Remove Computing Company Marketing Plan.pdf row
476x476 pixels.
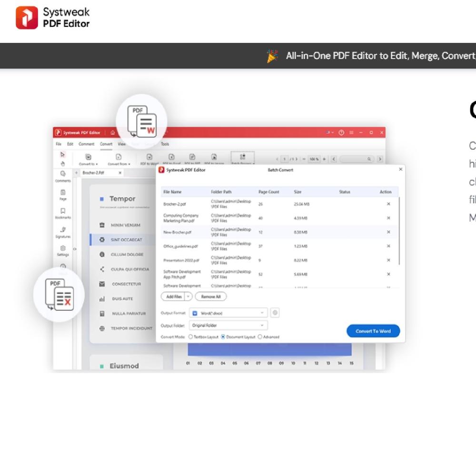click(x=388, y=218)
